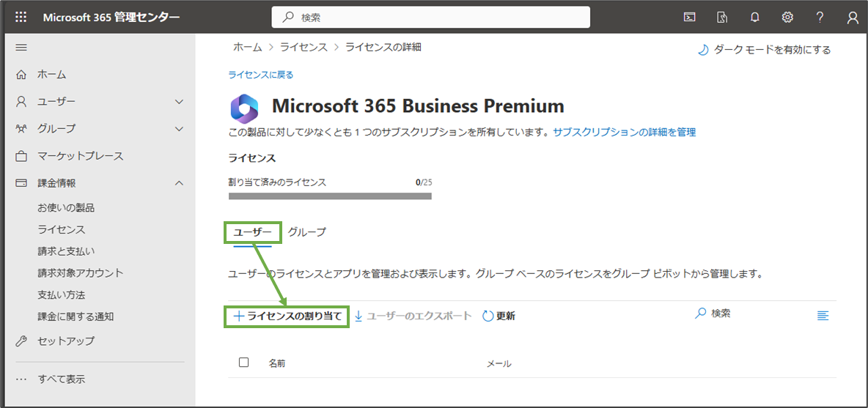Image resolution: width=868 pixels, height=408 pixels.
Task: Sort by the 名前 column header
Action: [x=277, y=363]
